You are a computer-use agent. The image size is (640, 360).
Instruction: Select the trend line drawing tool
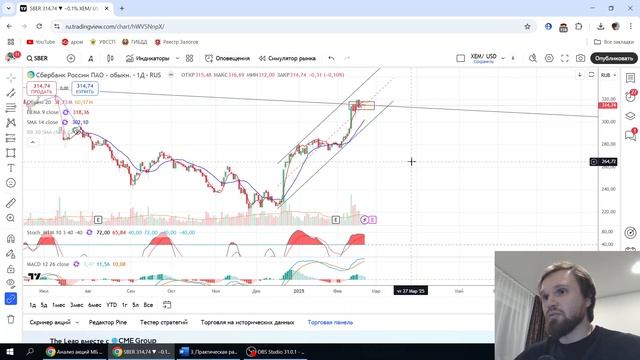11,93
